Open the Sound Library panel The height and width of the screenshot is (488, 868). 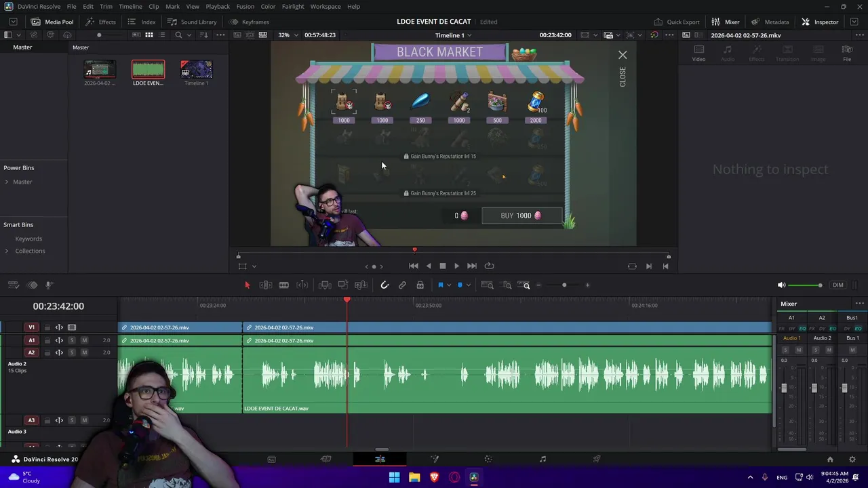click(x=192, y=22)
